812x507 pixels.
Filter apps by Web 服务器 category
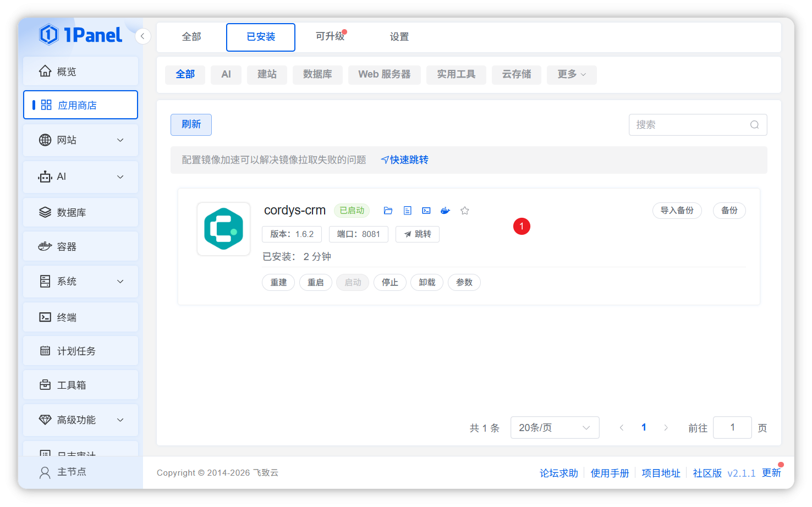click(x=385, y=75)
